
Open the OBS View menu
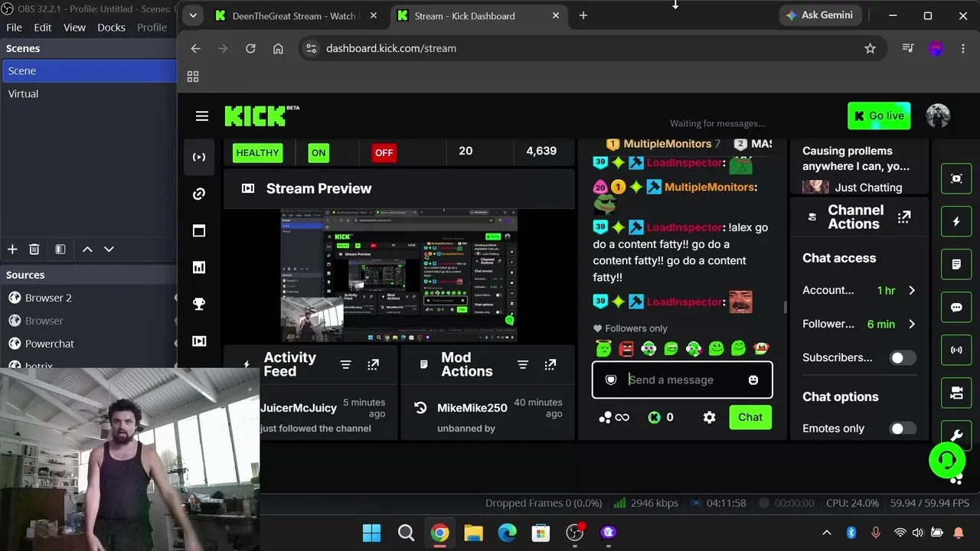(74, 27)
